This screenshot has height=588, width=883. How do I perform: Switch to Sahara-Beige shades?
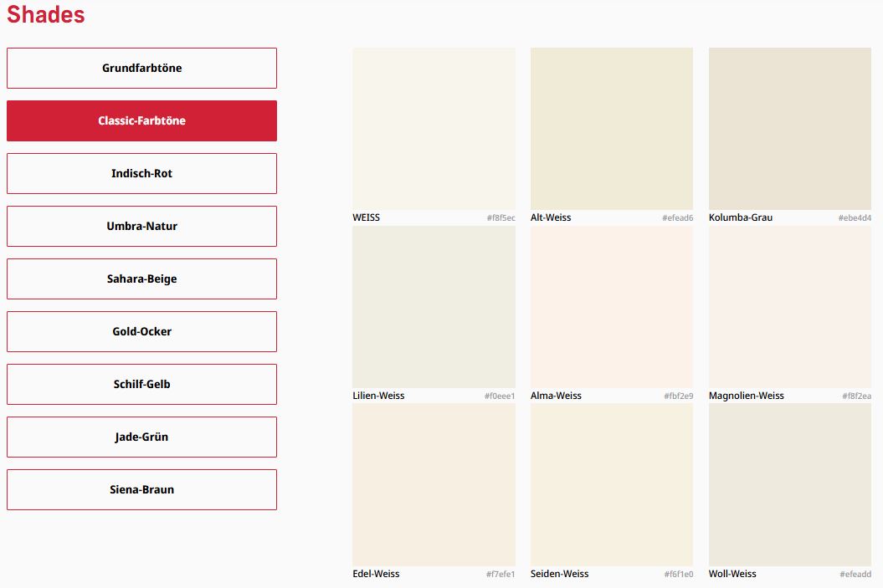point(141,279)
